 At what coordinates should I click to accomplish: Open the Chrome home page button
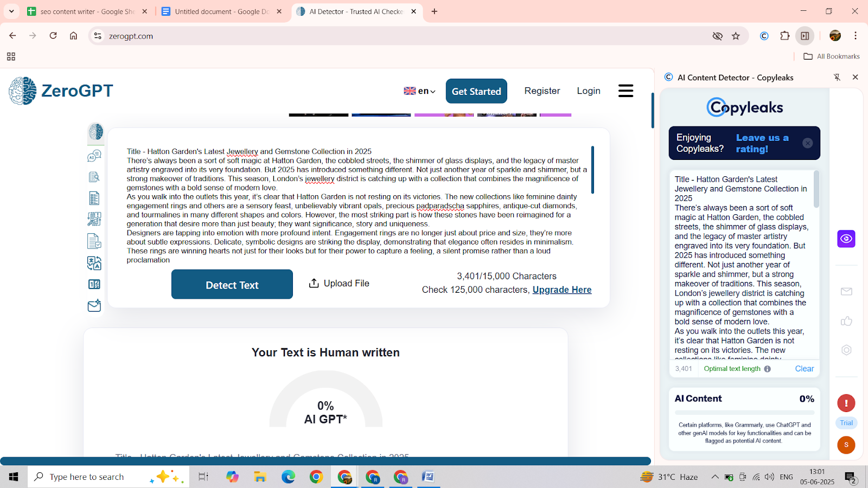(73, 36)
